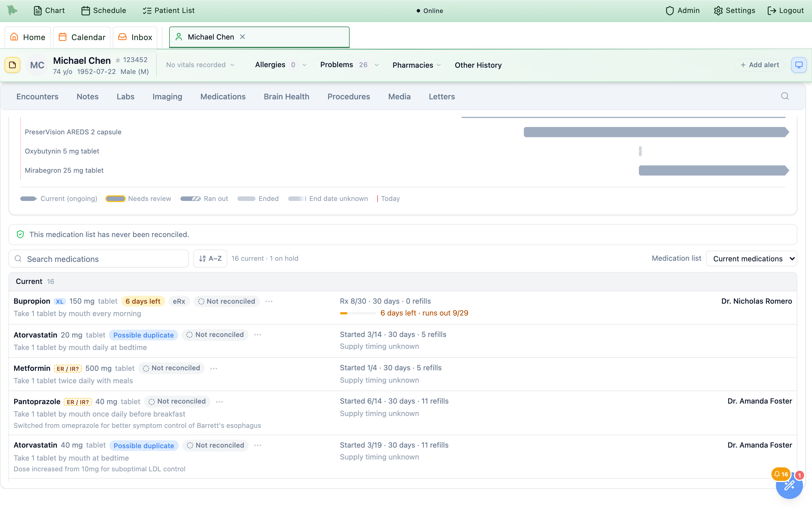This screenshot has height=508, width=812.
Task: Click the MC patient avatar
Action: [x=37, y=65]
